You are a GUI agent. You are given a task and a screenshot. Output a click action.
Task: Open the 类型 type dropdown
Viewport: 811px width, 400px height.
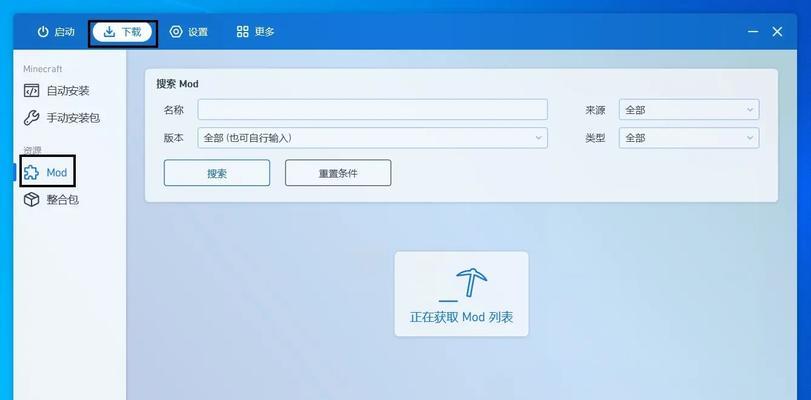(x=689, y=138)
